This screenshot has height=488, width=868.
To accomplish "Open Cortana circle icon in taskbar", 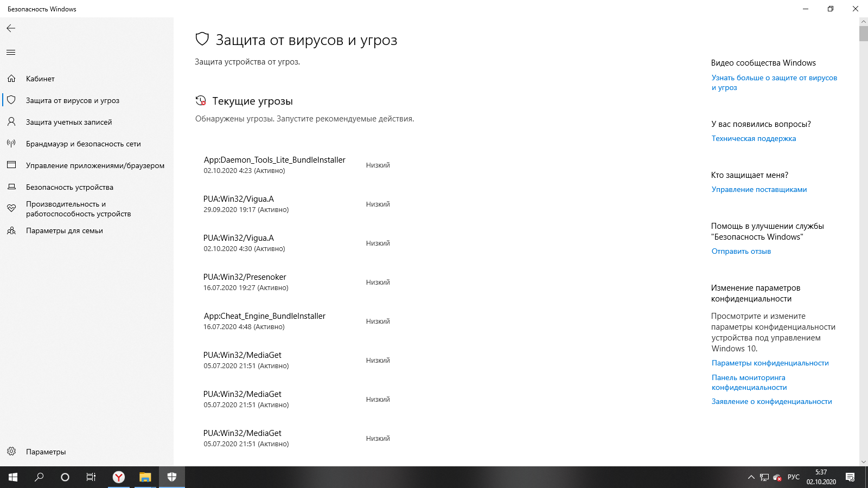I will pos(65,477).
